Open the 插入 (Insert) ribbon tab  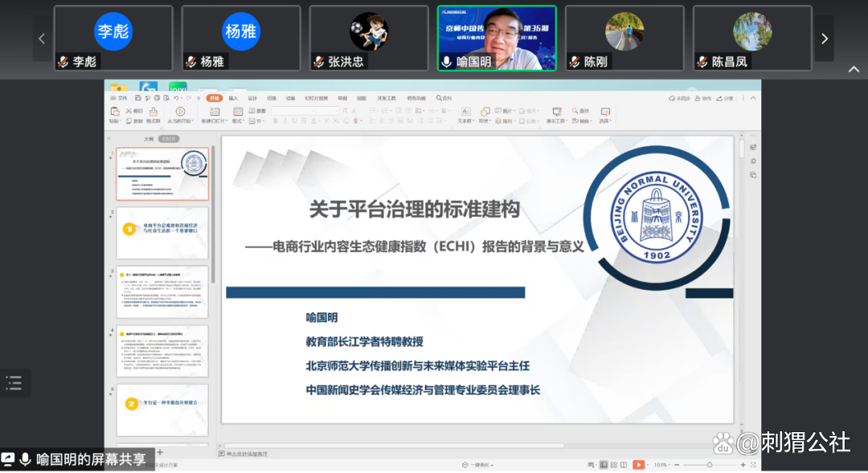[233, 98]
